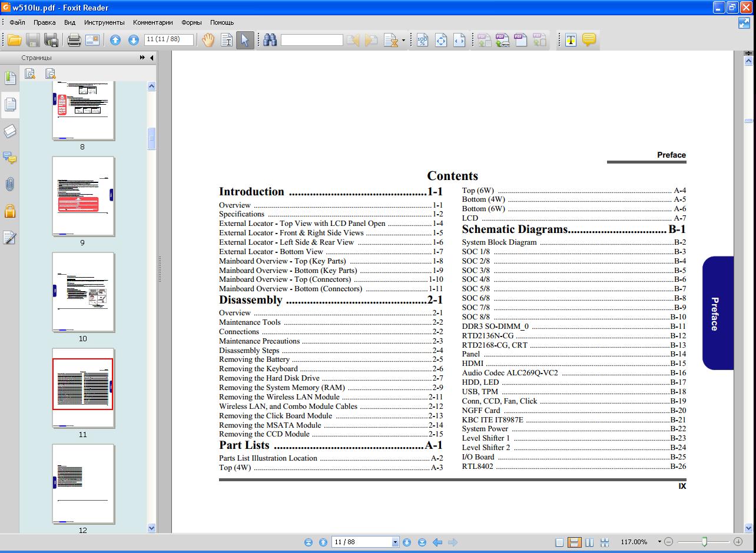Viewport: 756px width, 553px height.
Task: Switch to single page layout mode
Action: [559, 542]
